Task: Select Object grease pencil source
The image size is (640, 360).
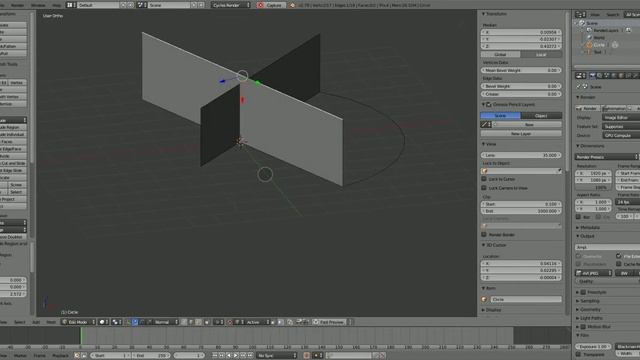Action: 541,116
